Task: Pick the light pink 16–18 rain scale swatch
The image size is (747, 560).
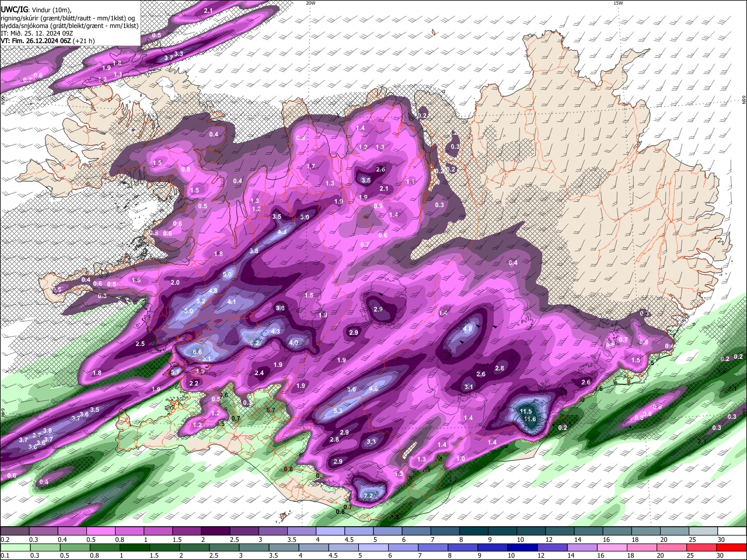Action: tap(611, 547)
